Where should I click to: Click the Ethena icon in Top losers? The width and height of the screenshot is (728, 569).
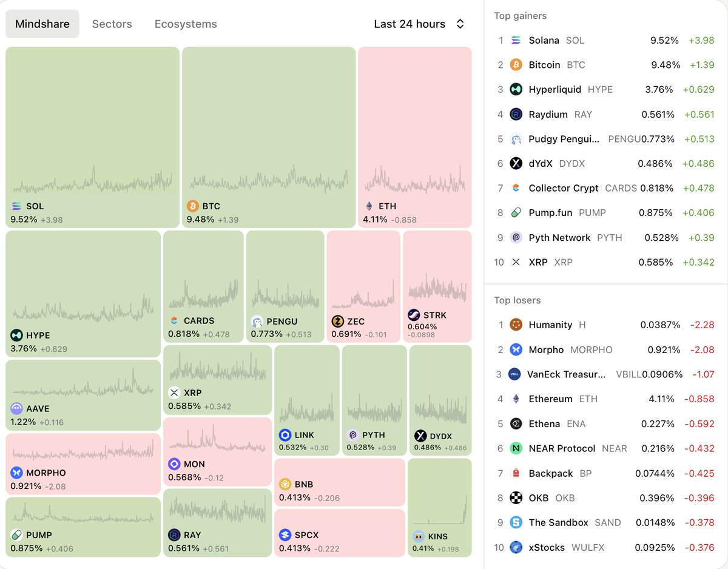[x=516, y=423]
